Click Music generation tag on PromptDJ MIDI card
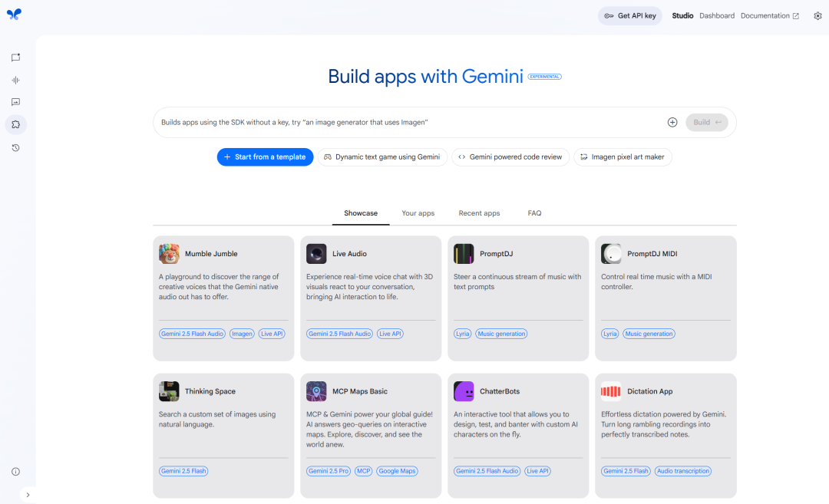Viewport: 829px width, 504px height. click(649, 334)
